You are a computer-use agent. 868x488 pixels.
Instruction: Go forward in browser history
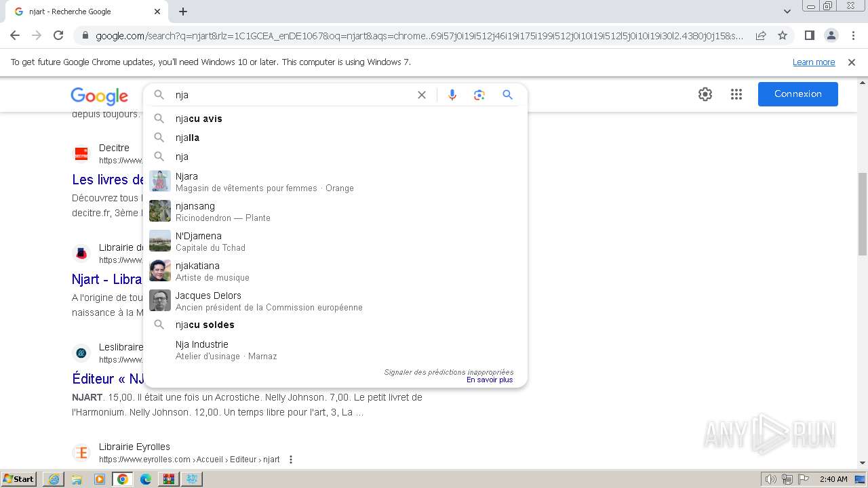[x=37, y=35]
